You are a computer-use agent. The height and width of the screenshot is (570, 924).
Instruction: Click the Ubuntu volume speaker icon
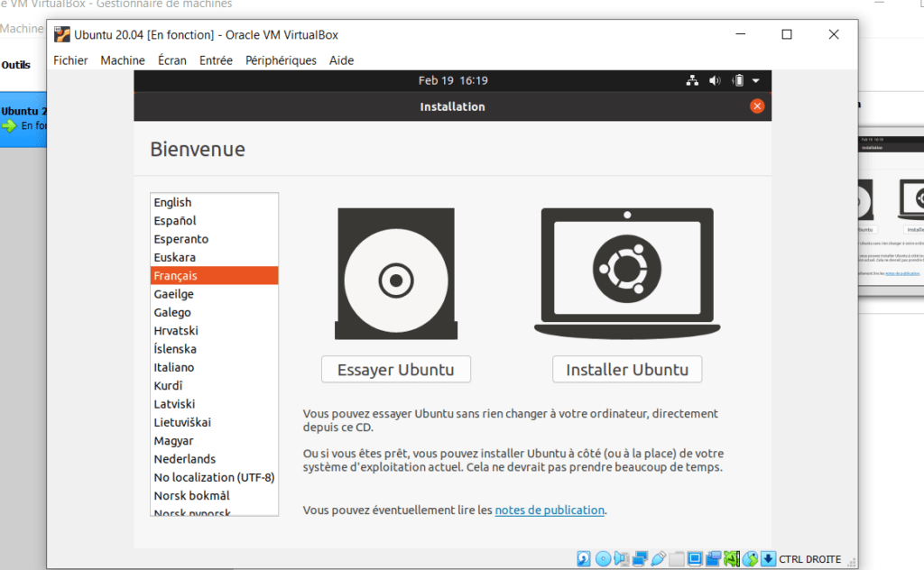click(715, 80)
